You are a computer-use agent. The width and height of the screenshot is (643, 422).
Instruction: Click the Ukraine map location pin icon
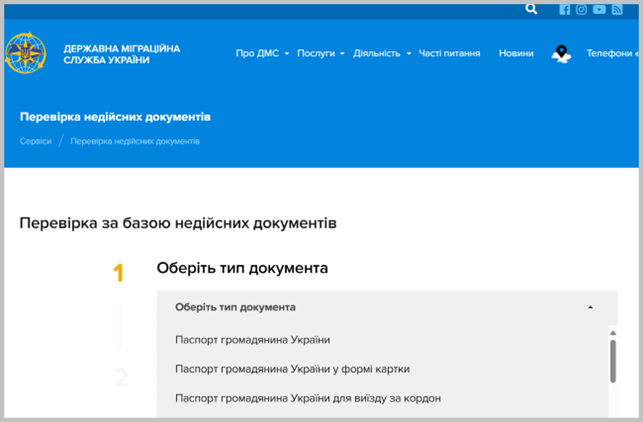[x=561, y=54]
